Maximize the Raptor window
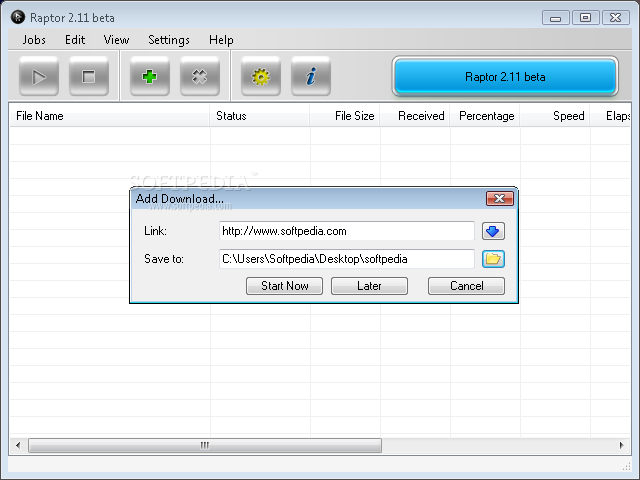640x480 pixels. pos(586,18)
